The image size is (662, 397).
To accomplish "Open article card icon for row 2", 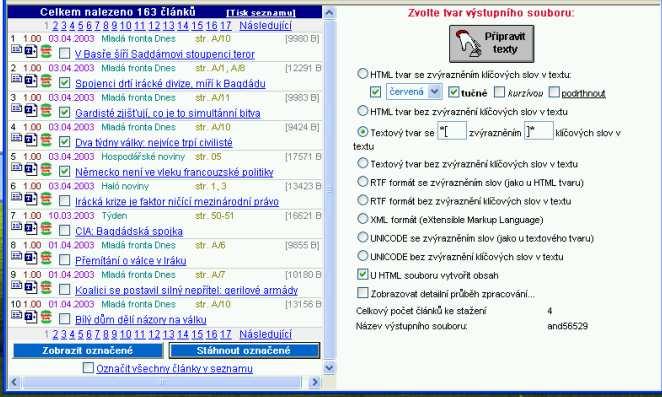I will [x=16, y=79].
